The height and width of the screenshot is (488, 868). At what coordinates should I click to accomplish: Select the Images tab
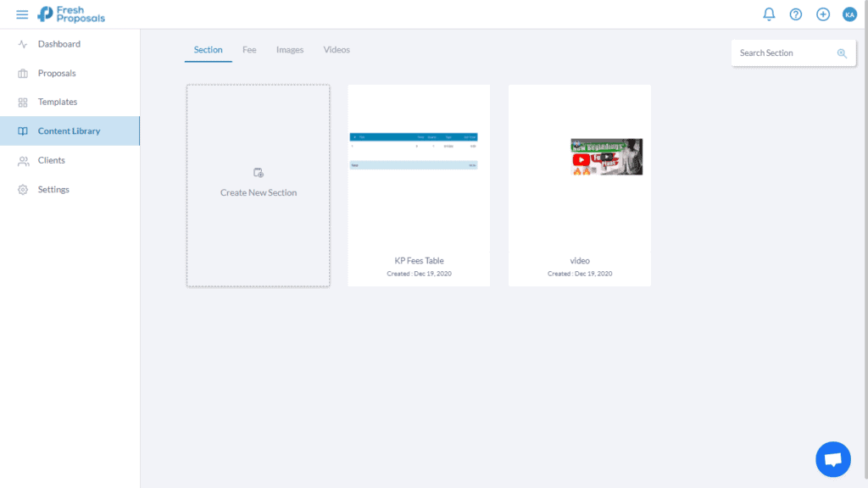coord(290,49)
